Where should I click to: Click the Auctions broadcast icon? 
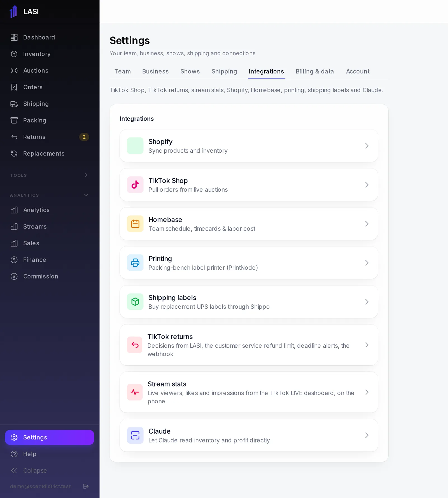[14, 71]
